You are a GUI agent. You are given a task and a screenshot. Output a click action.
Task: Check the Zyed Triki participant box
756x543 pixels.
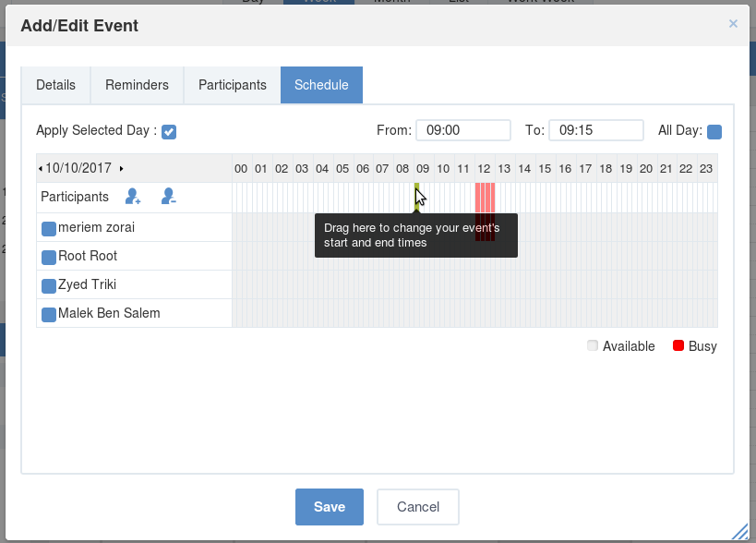pos(49,286)
